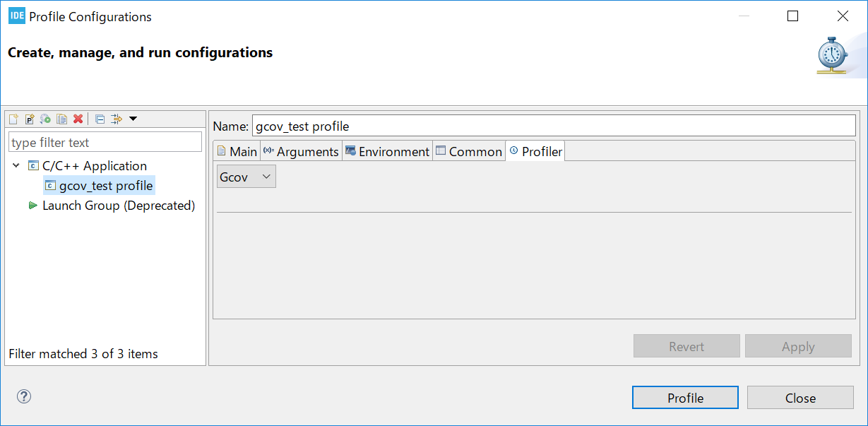Create a new launch configuration
This screenshot has width=868, height=426.
[x=13, y=119]
